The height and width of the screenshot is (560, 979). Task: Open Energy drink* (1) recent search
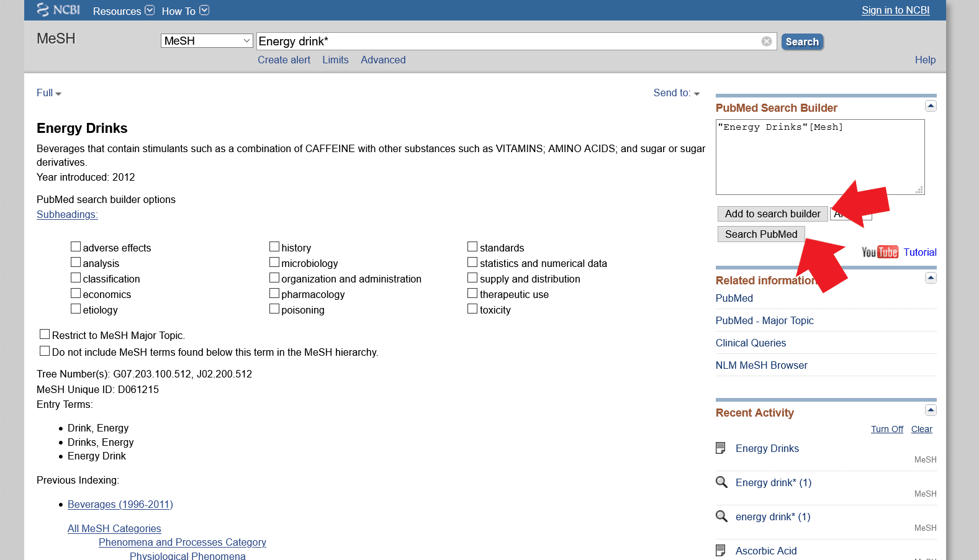(774, 482)
